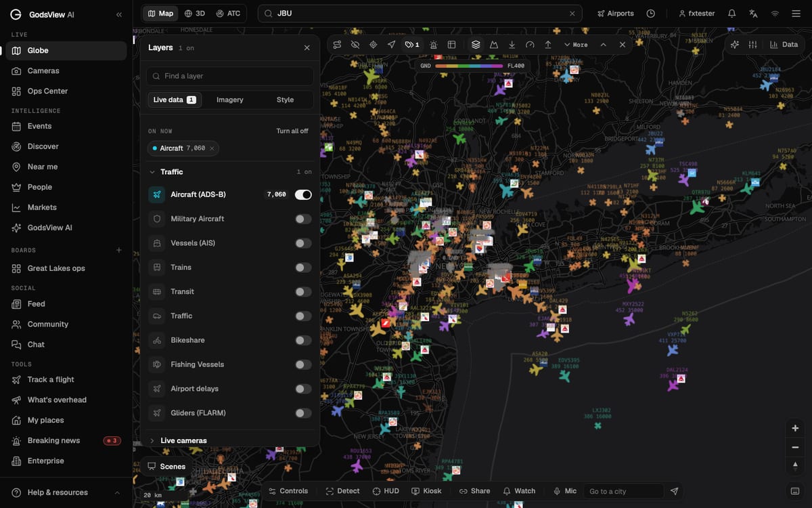Viewport: 812px width, 508px height.
Task: Enable the Vessels (AIS) layer
Action: pos(303,243)
